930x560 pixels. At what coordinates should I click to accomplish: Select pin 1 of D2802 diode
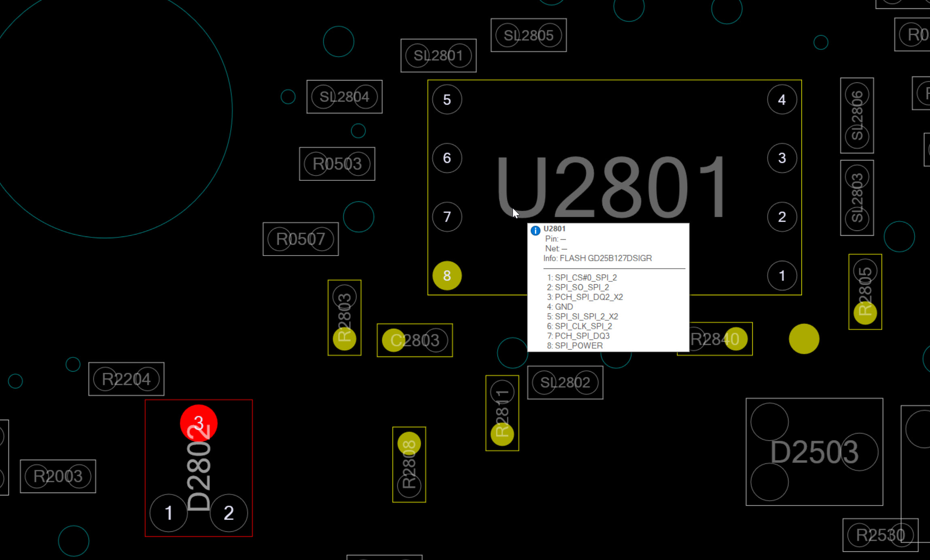click(169, 513)
